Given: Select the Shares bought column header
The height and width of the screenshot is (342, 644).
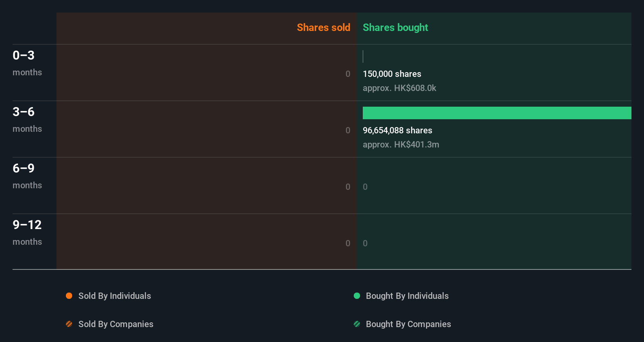Looking at the screenshot, I should coord(395,27).
